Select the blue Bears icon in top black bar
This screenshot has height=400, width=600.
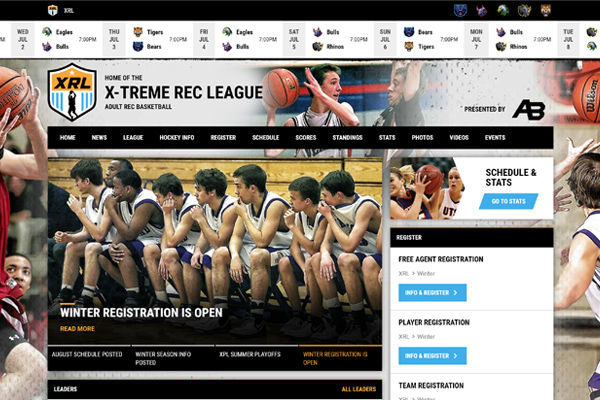pos(461,10)
